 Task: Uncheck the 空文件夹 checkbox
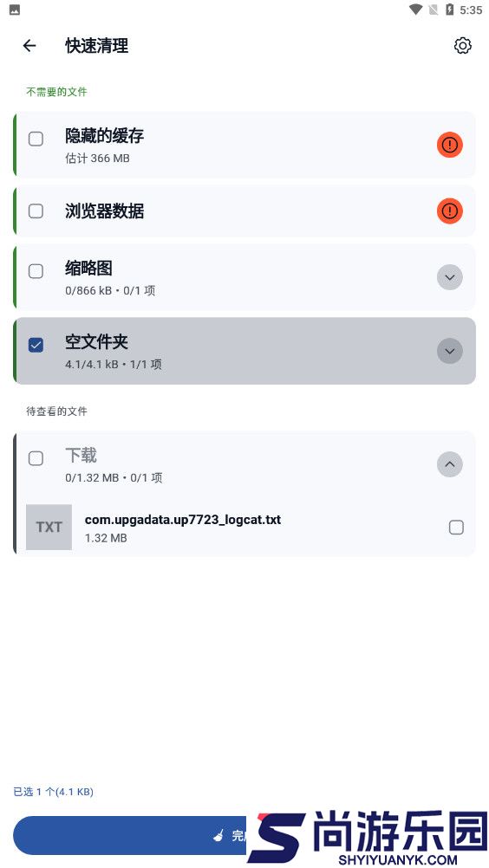[x=36, y=346]
